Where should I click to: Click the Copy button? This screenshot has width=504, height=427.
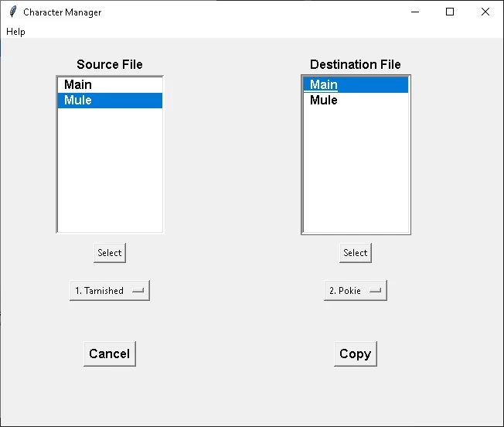pos(355,354)
